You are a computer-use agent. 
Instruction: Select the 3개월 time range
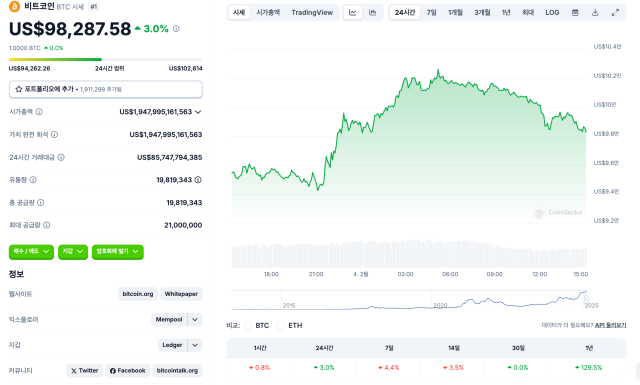482,13
